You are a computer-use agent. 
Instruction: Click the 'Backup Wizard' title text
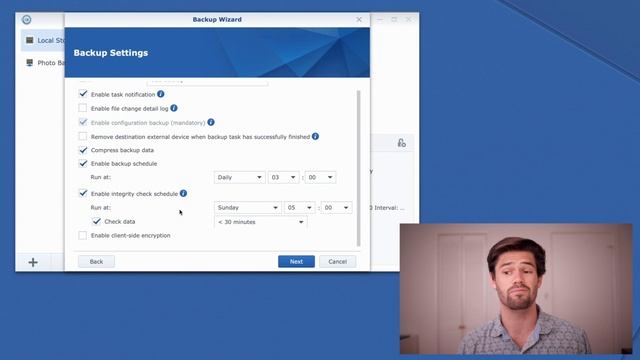coord(217,19)
